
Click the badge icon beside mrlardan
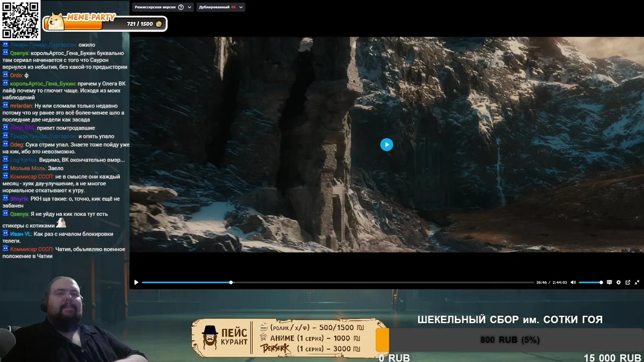5,106
